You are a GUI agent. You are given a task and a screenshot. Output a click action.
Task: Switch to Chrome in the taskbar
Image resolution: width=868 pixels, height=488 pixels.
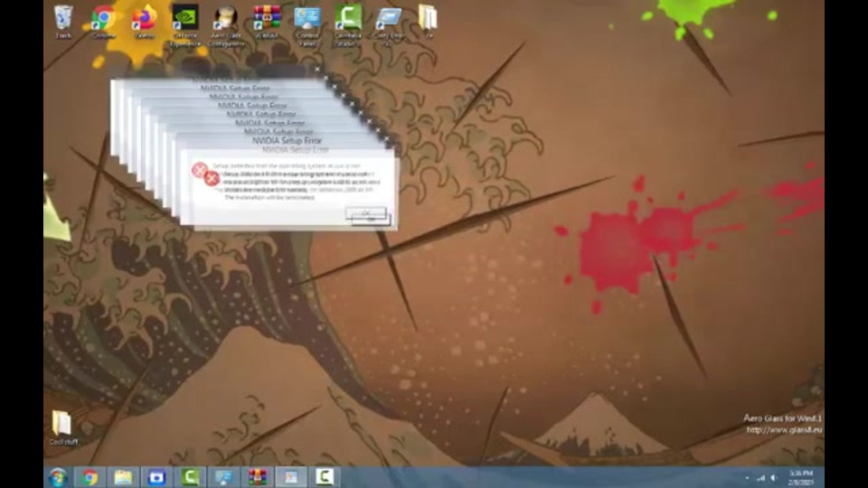(x=90, y=477)
